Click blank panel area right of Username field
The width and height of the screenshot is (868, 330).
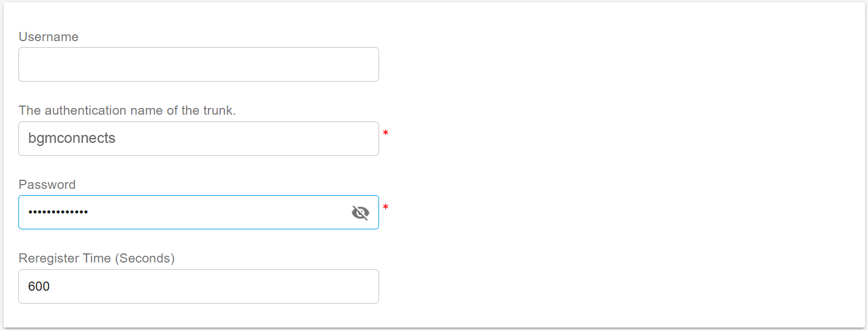pos(613,64)
